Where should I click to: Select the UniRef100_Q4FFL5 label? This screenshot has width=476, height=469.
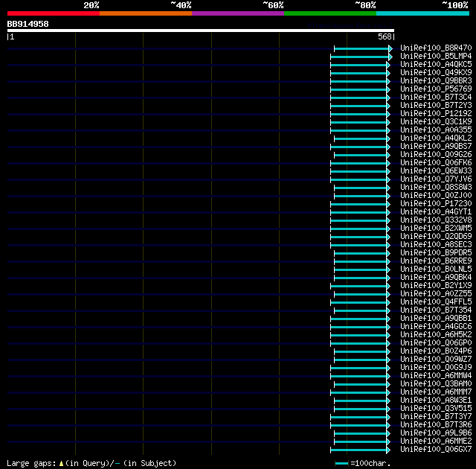(x=436, y=302)
